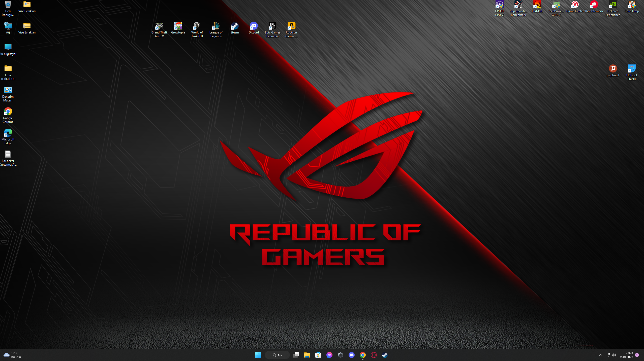Select the World of Tanks EU shortcut

click(x=197, y=30)
